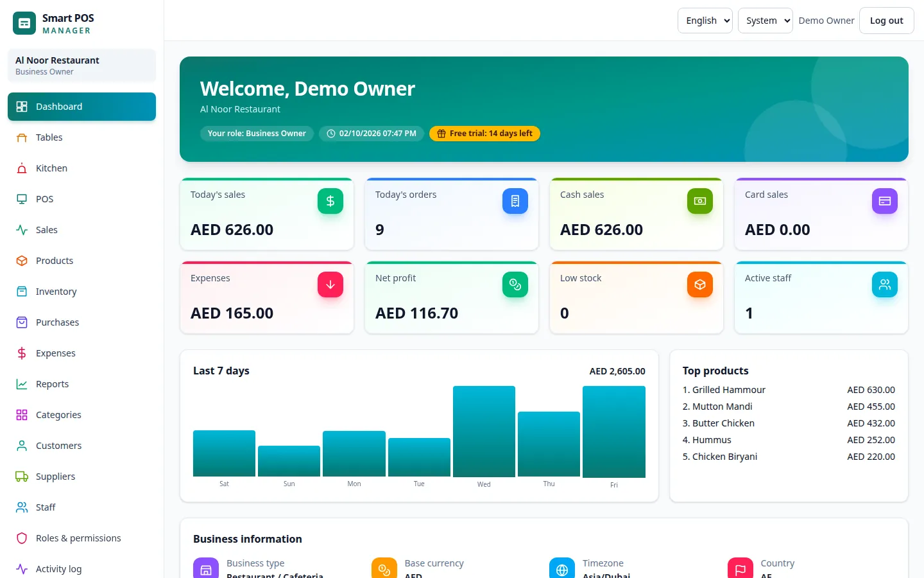Open Roles & permissions in sidebar
Screen dimensions: 924x578
[81, 538]
